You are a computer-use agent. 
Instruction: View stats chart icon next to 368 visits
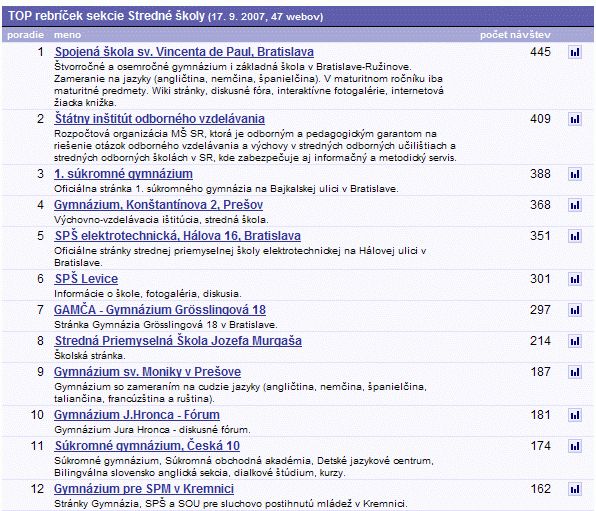point(575,205)
